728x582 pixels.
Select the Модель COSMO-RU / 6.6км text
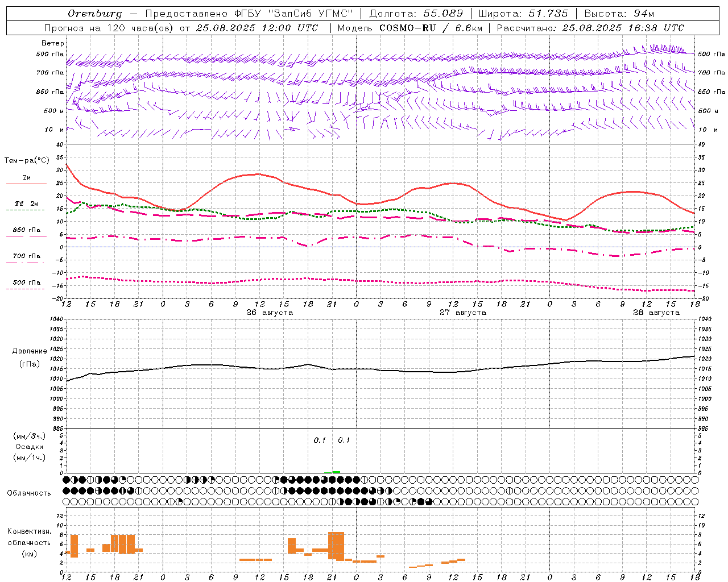pos(410,28)
